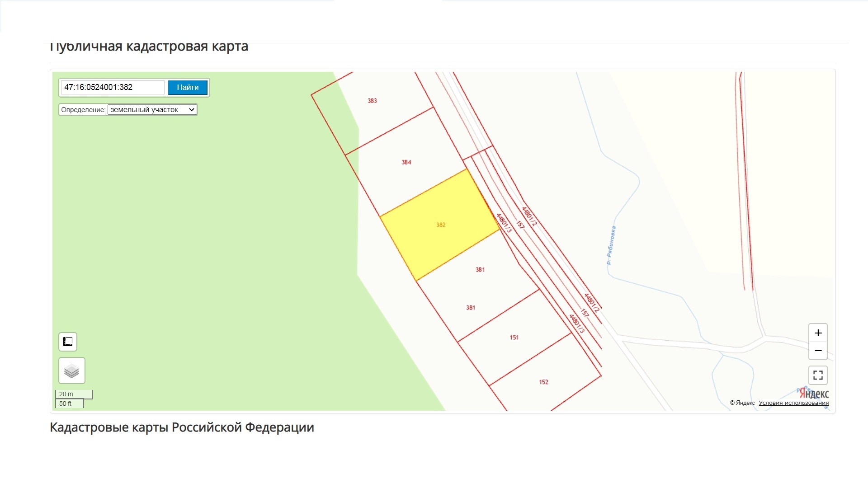The image size is (868, 488).
Task: Click the Найти search button
Action: pos(188,88)
